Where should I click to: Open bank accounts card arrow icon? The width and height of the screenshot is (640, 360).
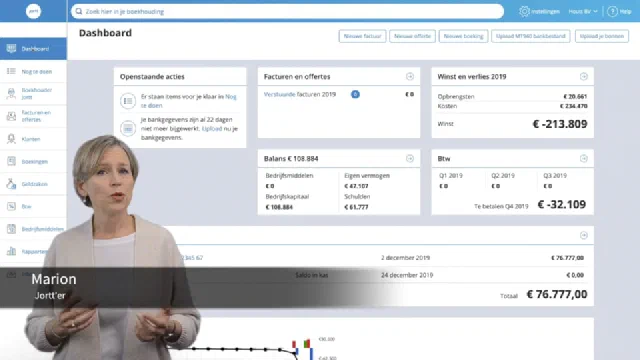(584, 235)
